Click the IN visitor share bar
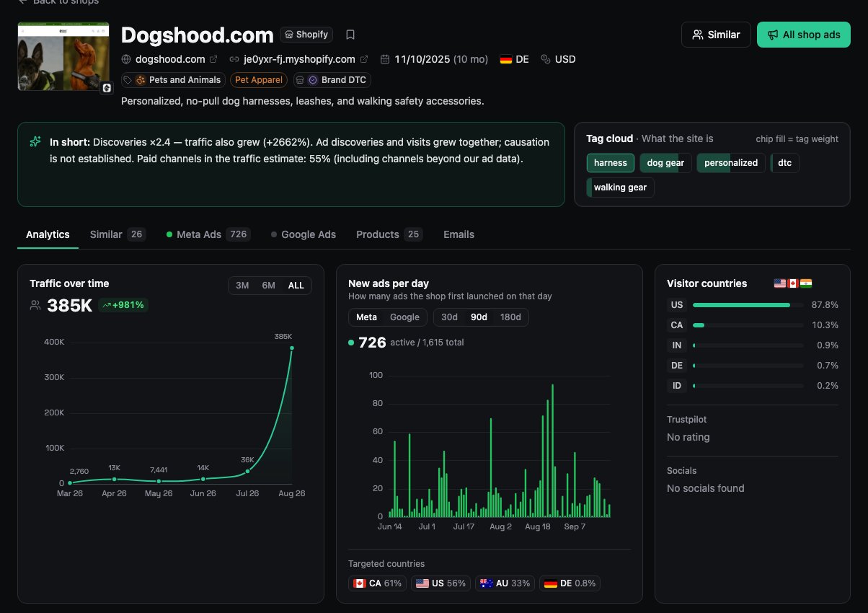 point(748,345)
